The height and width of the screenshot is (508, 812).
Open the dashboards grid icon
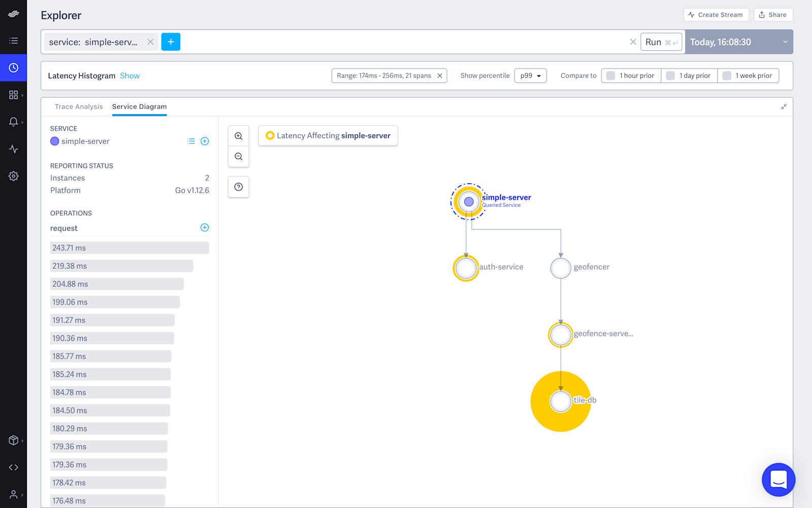pyautogui.click(x=14, y=95)
